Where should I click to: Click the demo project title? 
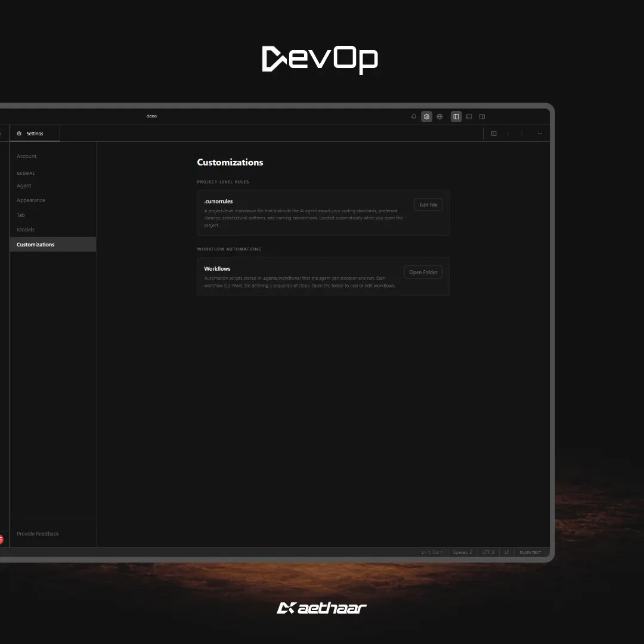point(151,116)
